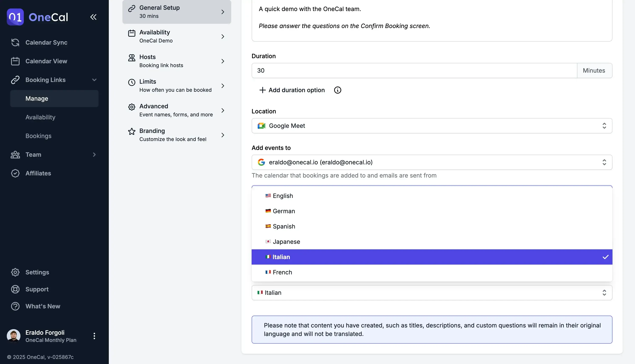Open the Availability item under Booking Links
The image size is (635, 364).
[40, 117]
